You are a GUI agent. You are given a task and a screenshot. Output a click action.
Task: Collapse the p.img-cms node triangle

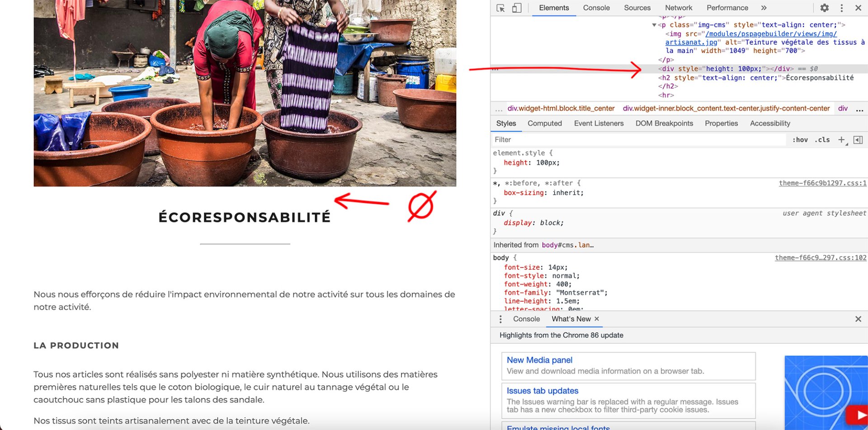[x=654, y=25]
